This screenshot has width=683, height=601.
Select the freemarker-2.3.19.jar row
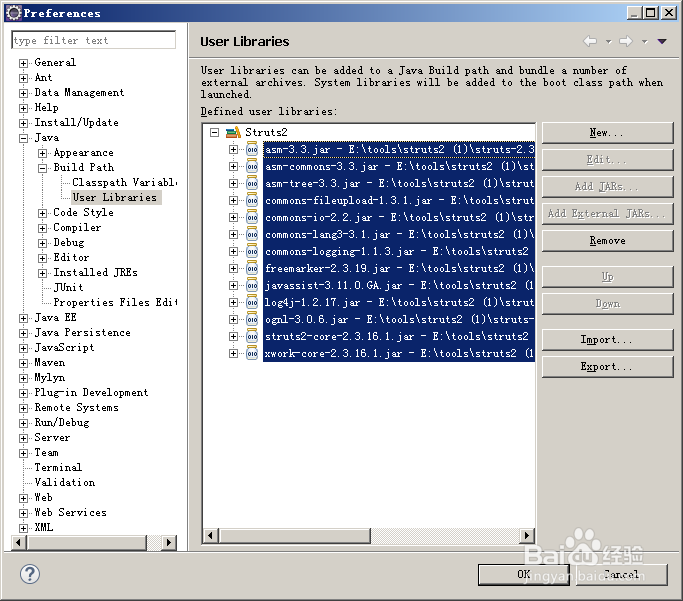pos(399,268)
